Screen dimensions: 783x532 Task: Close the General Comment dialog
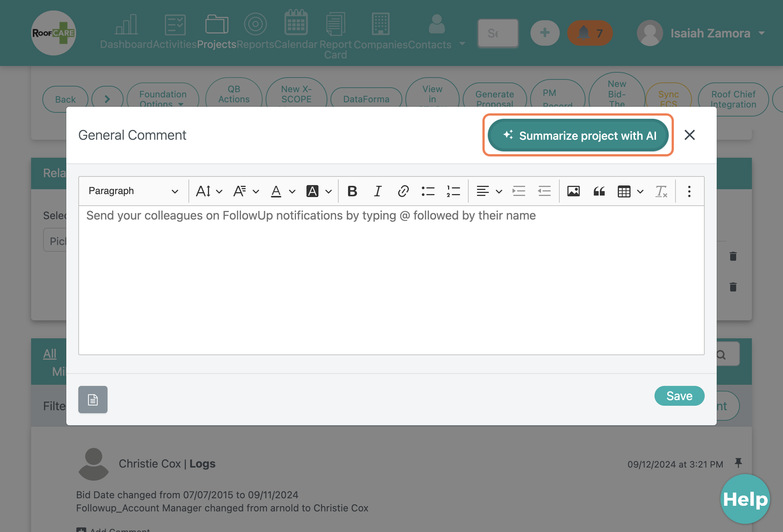pyautogui.click(x=689, y=135)
